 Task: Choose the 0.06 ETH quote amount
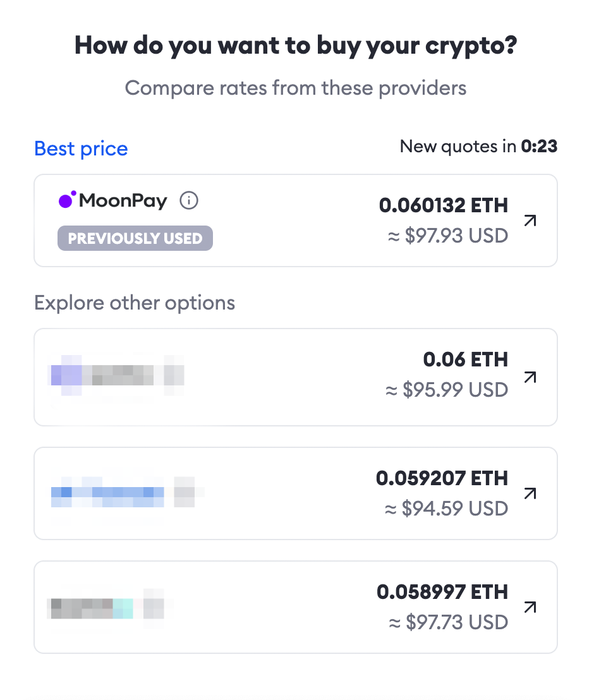point(465,360)
